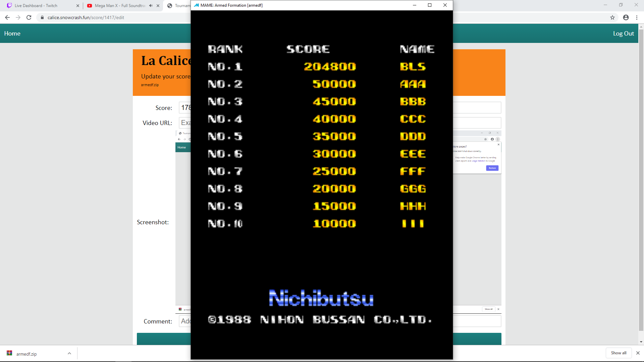Click the Twitch favicon on first tab
Image resolution: width=644 pixels, height=362 pixels.
[x=9, y=5]
